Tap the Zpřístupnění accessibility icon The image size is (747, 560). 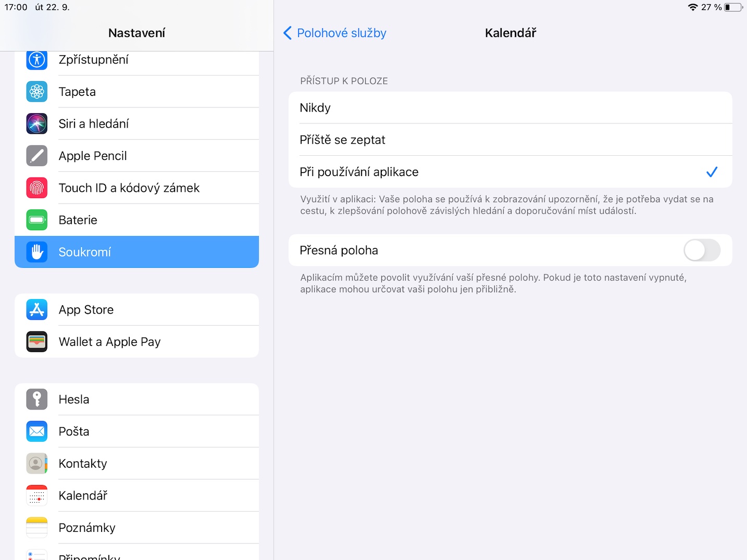[37, 60]
